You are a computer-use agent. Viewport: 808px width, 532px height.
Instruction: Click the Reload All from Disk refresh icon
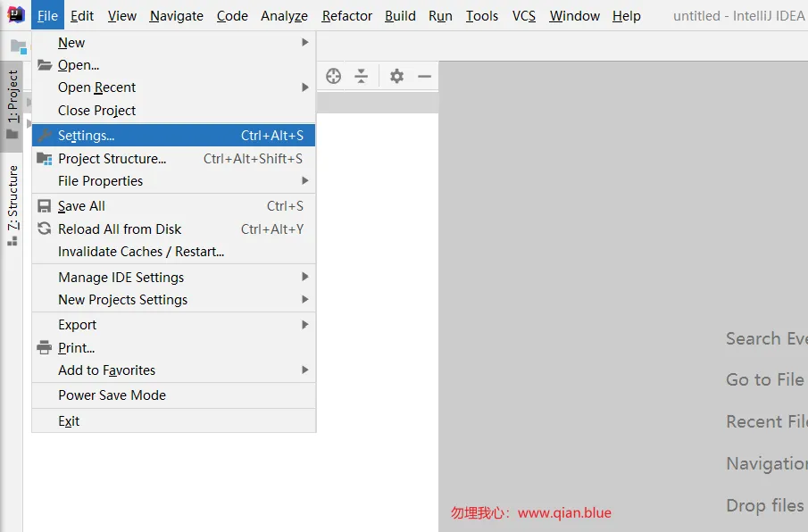[45, 229]
